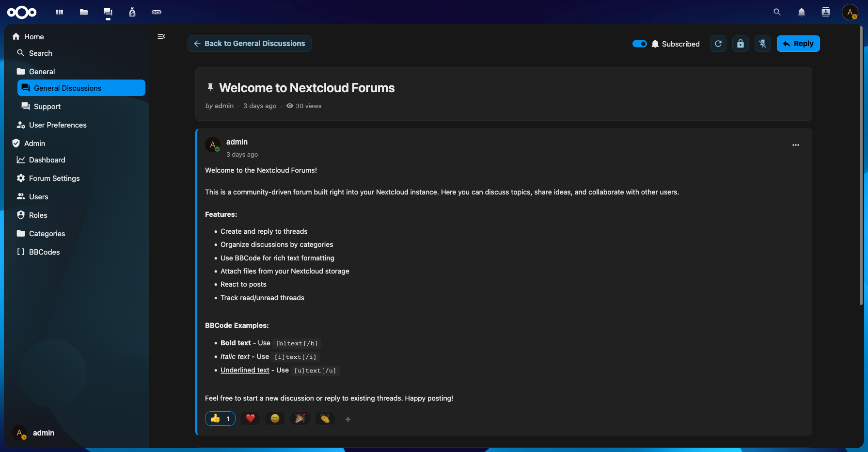Screen dimensions: 868x452
Task: Click the Reply button
Action: (x=798, y=44)
